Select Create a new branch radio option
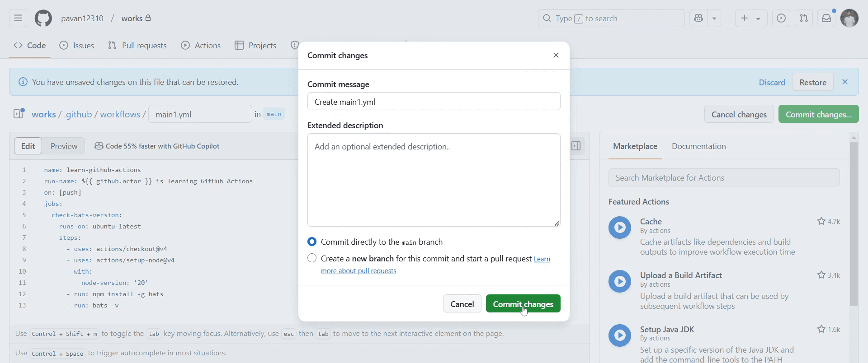Viewport: 868px width, 363px height. click(x=312, y=259)
